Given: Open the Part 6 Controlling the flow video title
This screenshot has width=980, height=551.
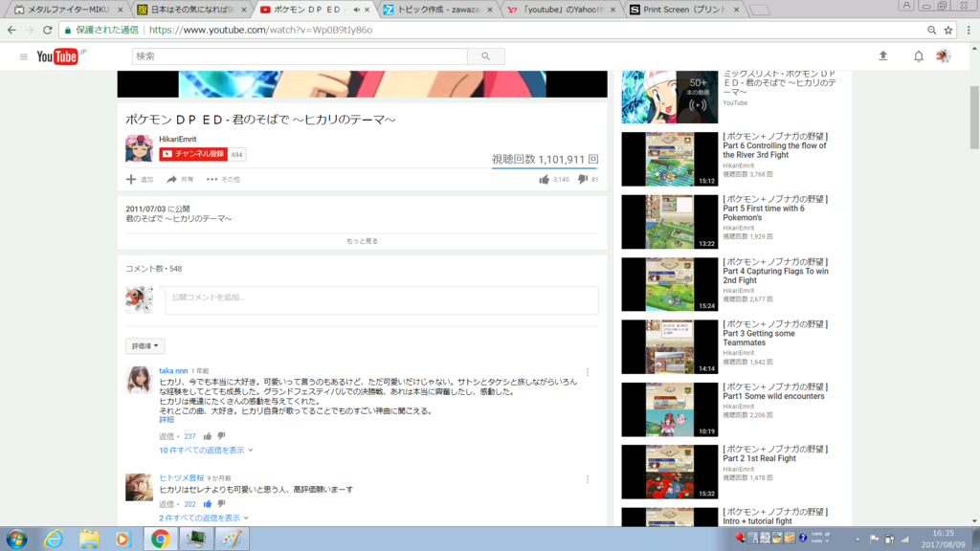Looking at the screenshot, I should tap(775, 145).
